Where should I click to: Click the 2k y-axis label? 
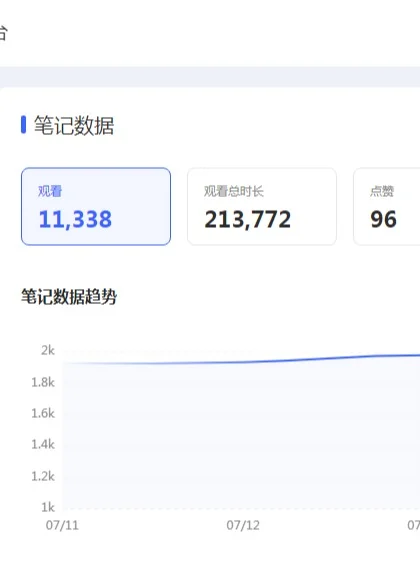[48, 350]
